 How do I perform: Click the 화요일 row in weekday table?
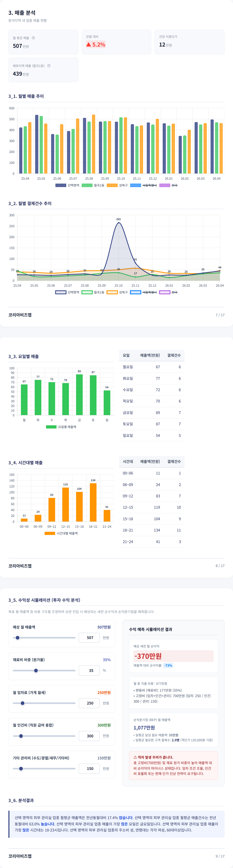pos(152,378)
